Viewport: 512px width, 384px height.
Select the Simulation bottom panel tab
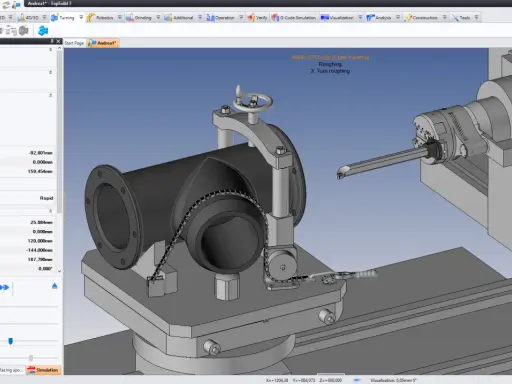[x=43, y=370]
